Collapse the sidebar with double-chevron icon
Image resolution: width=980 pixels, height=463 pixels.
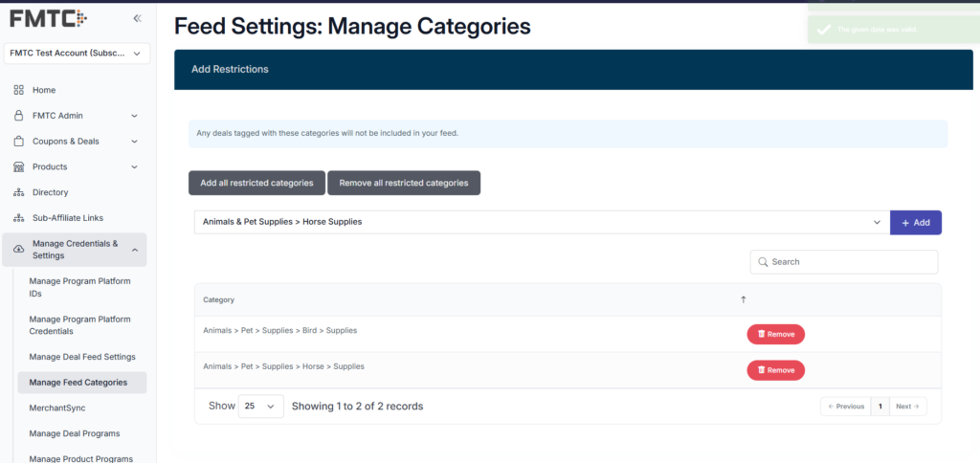[137, 18]
